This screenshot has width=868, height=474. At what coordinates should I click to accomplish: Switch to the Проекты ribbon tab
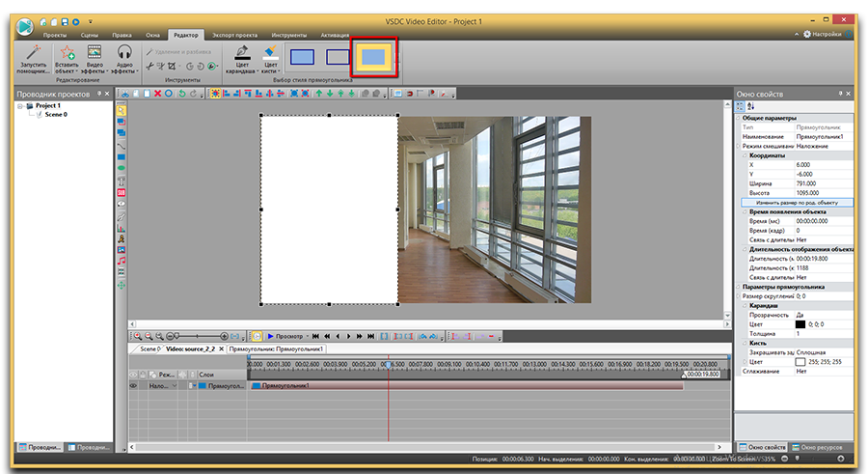tap(55, 35)
